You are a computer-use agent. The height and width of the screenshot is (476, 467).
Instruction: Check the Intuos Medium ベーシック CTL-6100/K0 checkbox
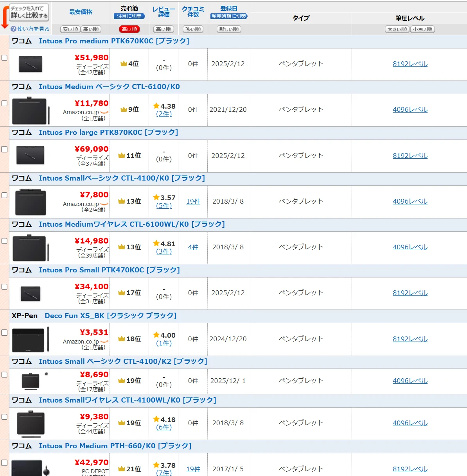(4, 103)
